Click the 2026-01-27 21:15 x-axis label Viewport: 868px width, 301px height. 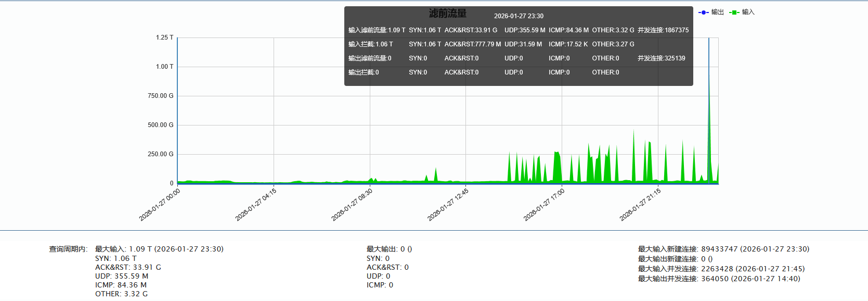click(640, 205)
